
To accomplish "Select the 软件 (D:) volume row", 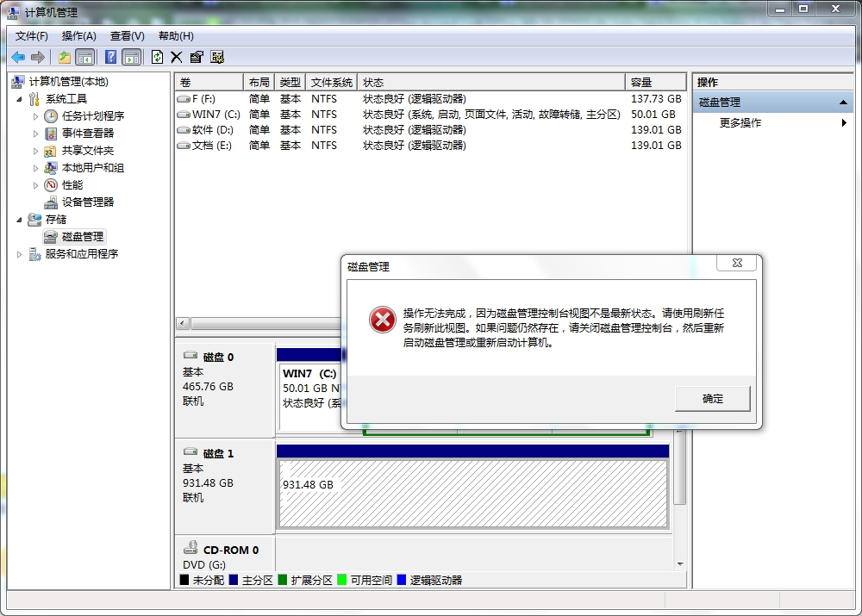I will tap(430, 130).
